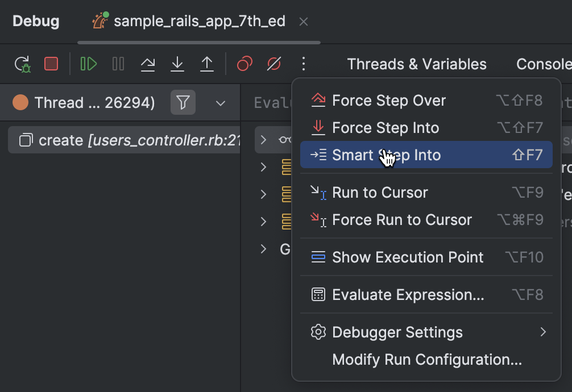The height and width of the screenshot is (392, 572).
Task: Click the Evaluate expression input field
Action: pos(272,103)
